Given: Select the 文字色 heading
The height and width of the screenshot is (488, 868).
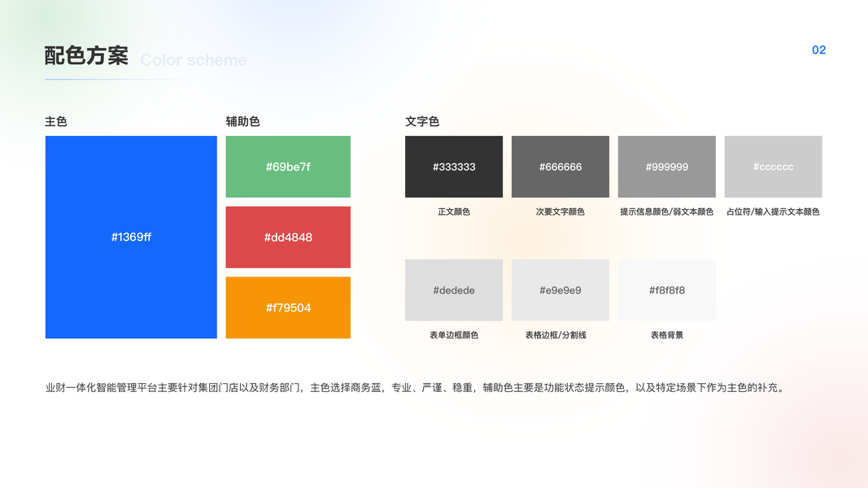Looking at the screenshot, I should click(x=422, y=121).
